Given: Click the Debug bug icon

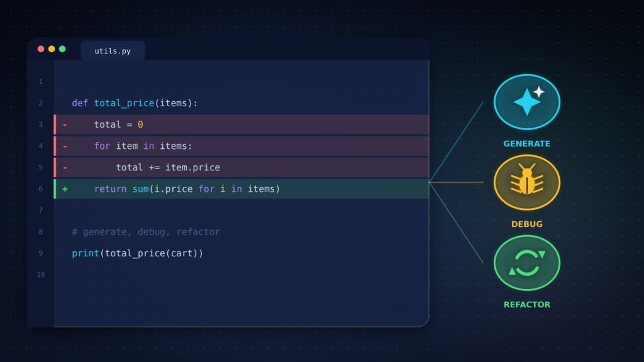Looking at the screenshot, I should (527, 182).
